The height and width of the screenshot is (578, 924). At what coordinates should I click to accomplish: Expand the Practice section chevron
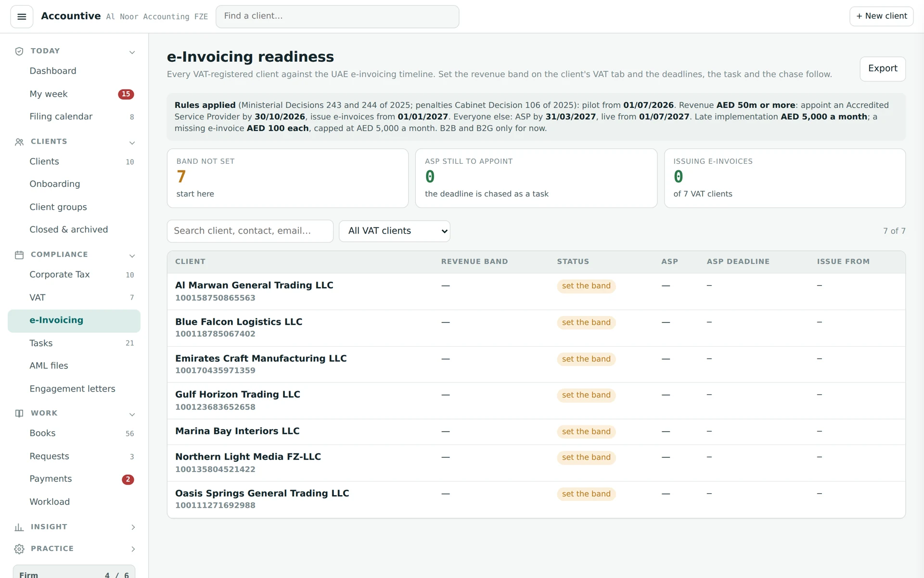tap(133, 549)
